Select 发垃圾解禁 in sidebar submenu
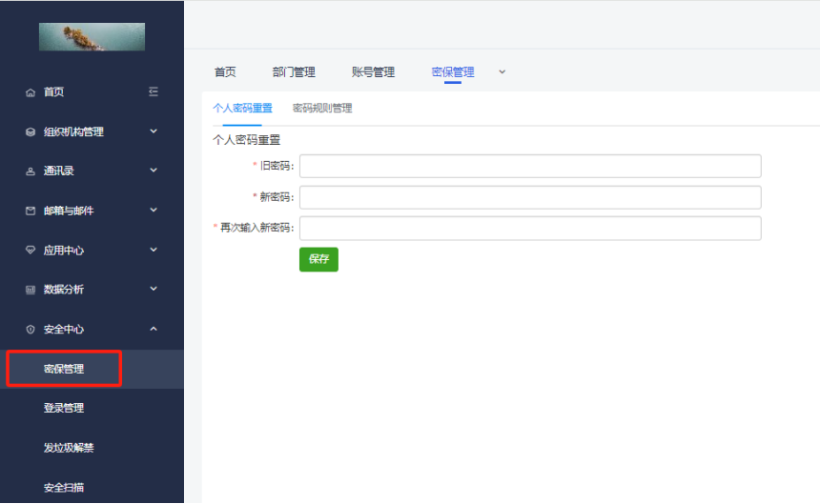The image size is (821, 504). 69,448
